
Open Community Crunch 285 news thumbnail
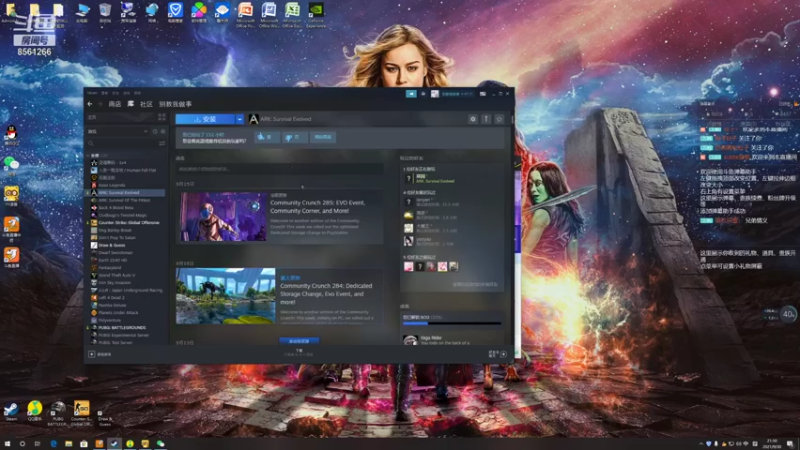click(x=223, y=216)
